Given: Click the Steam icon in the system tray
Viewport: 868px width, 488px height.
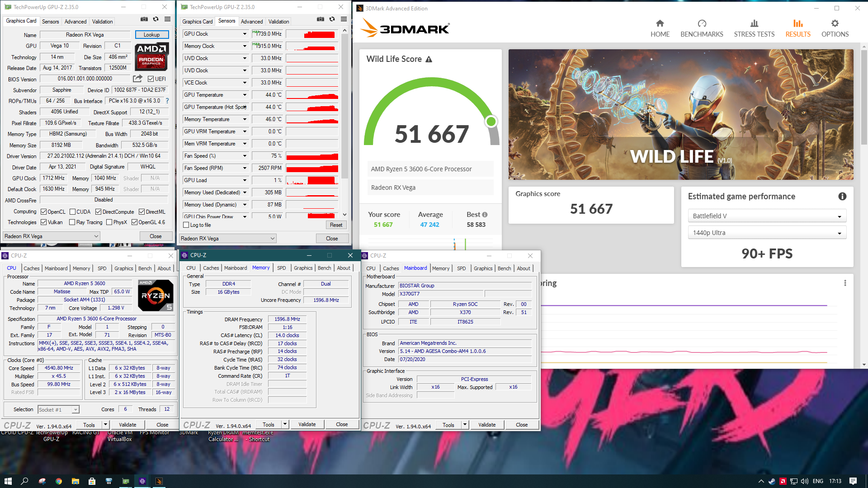Looking at the screenshot, I should pos(772,481).
